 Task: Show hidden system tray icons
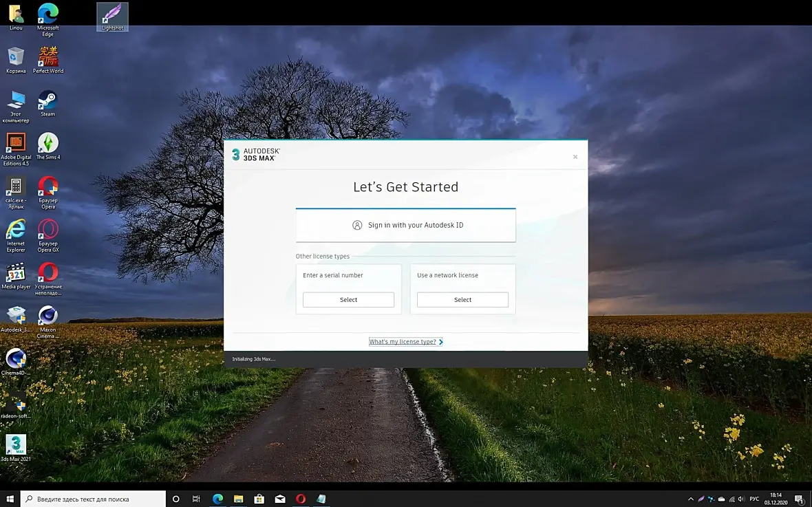pyautogui.click(x=690, y=499)
